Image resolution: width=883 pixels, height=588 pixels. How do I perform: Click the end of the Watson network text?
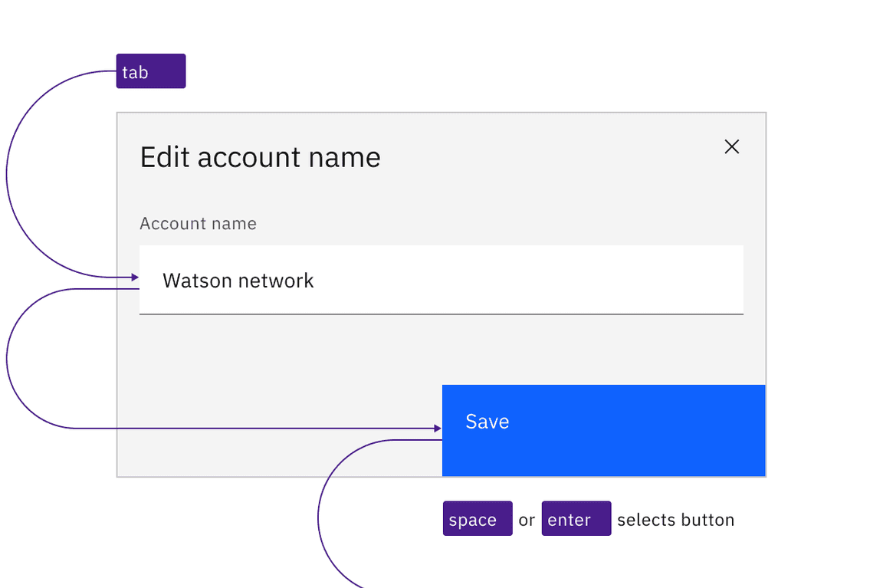point(313,281)
